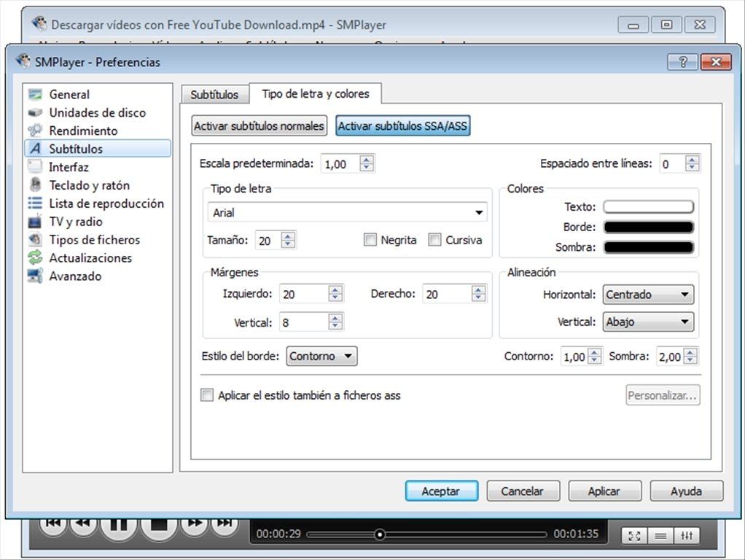
Task: Click the Espaciado entre líneas value field
Action: click(672, 164)
